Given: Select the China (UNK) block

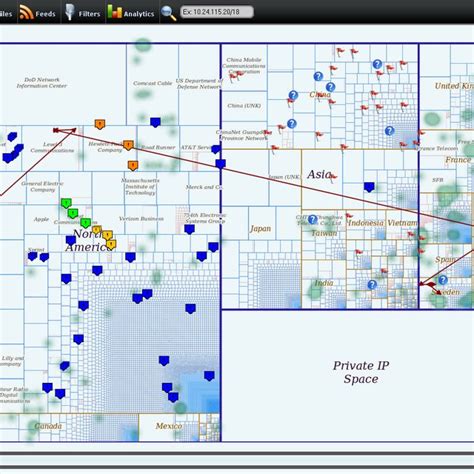Looking at the screenshot, I should tap(244, 105).
